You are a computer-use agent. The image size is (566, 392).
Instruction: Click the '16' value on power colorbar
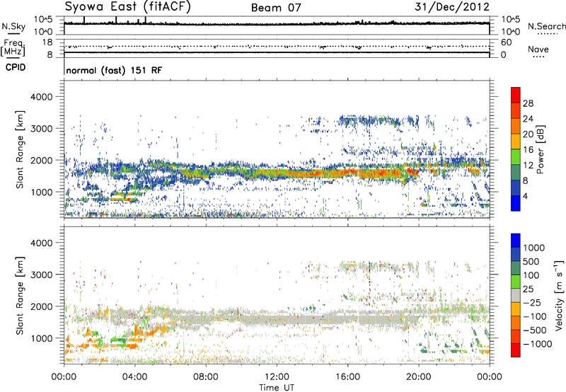click(528, 150)
